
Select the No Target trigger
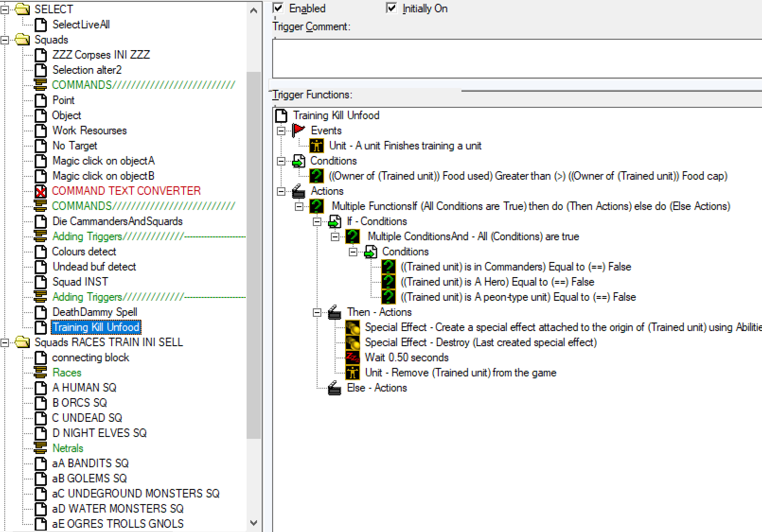[x=75, y=146]
